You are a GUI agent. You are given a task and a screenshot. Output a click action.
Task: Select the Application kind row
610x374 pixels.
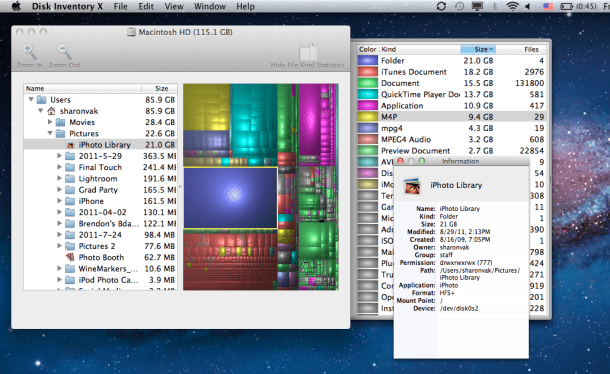pyautogui.click(x=451, y=106)
